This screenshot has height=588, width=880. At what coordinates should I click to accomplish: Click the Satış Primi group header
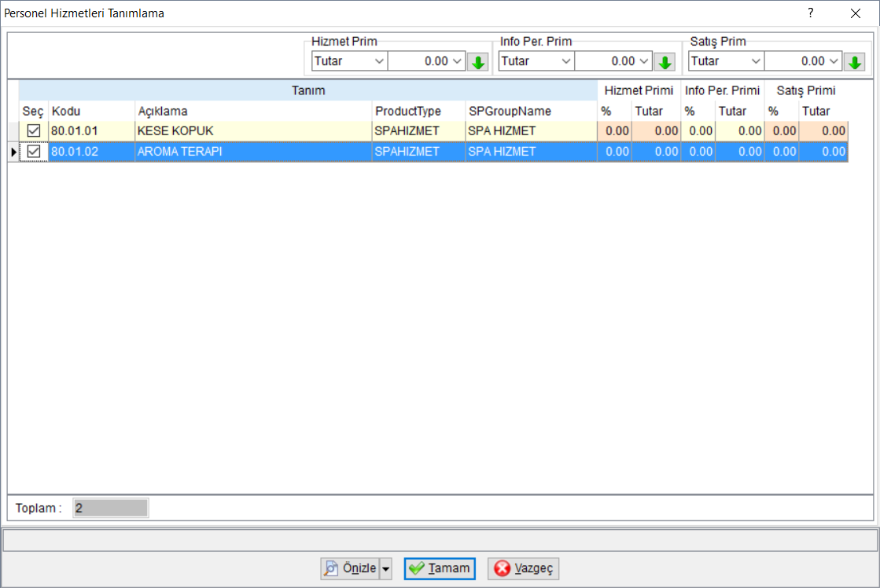[806, 90]
